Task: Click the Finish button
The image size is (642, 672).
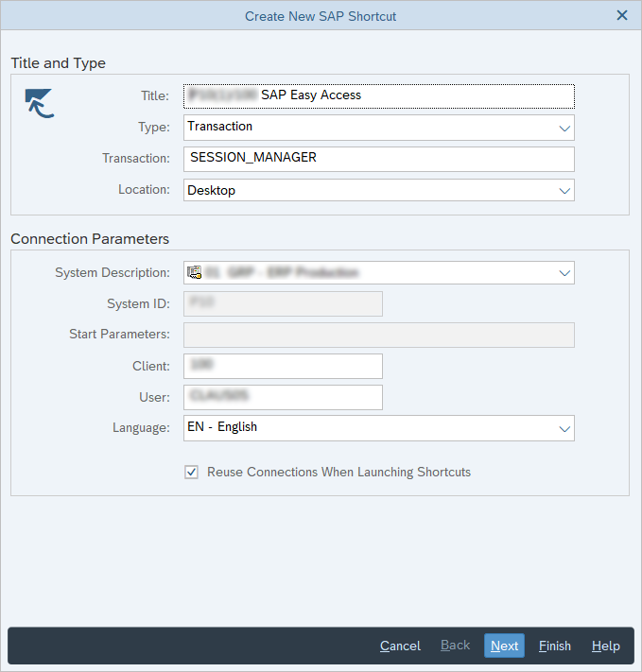Action: 554,646
